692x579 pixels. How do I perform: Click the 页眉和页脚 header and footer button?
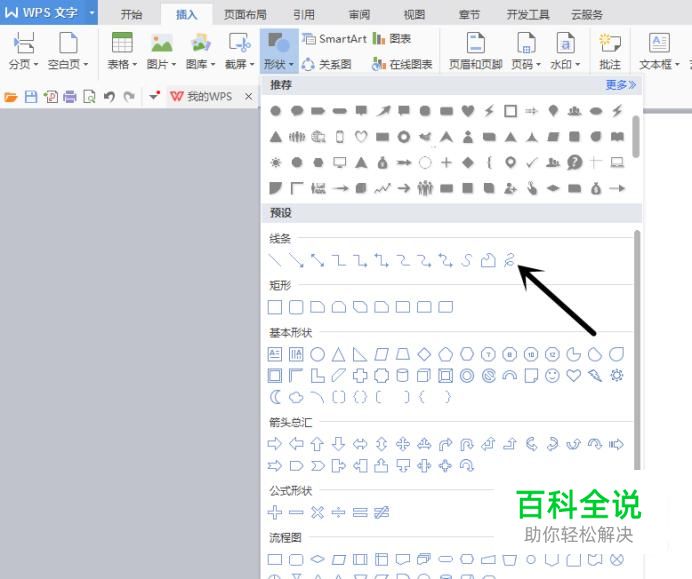click(476, 51)
